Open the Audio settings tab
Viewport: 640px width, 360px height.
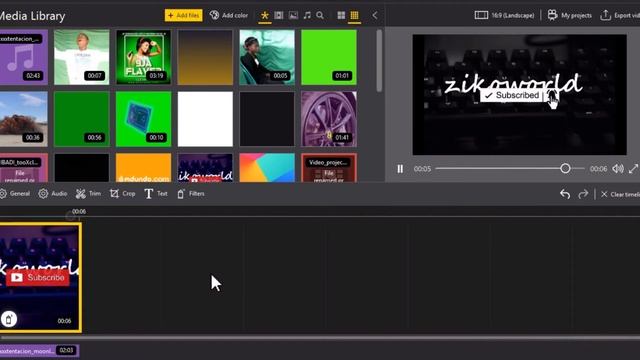click(x=53, y=194)
